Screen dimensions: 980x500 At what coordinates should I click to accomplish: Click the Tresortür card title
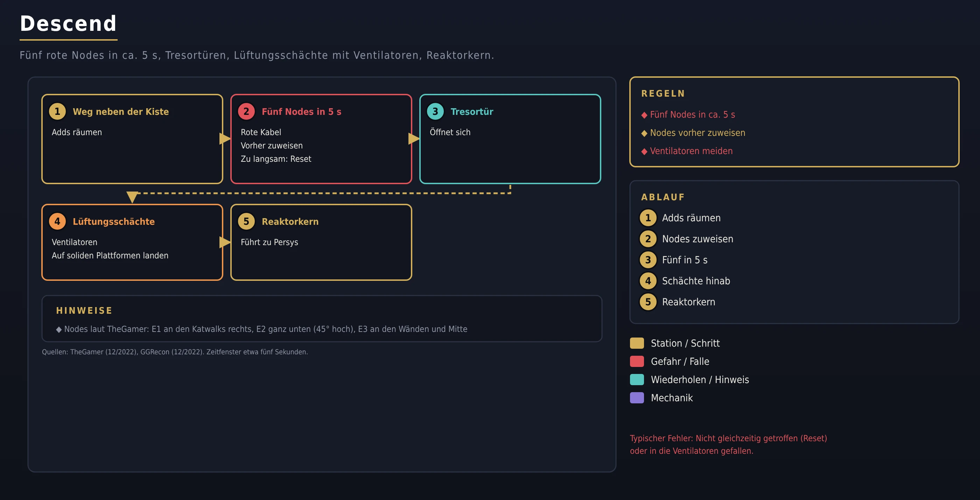click(x=472, y=111)
